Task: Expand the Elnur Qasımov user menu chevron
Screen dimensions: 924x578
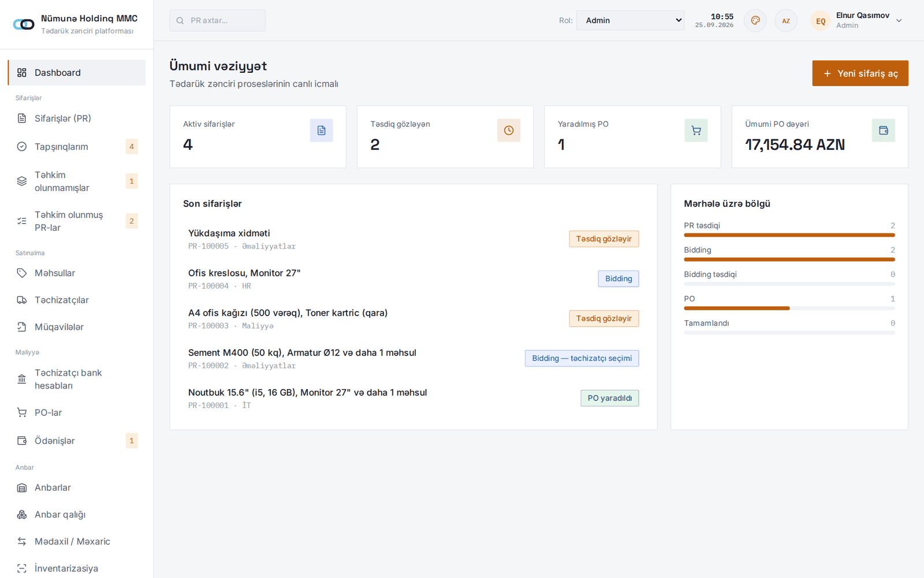Action: coord(899,21)
